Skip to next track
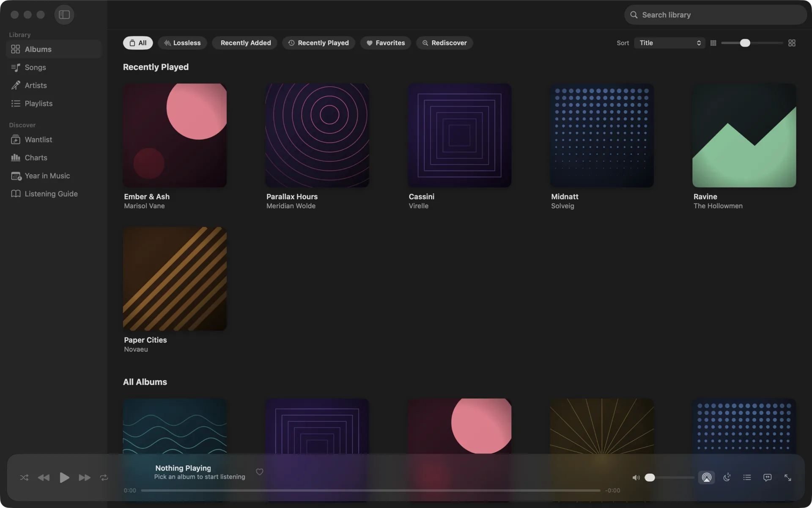This screenshot has width=812, height=508. (x=85, y=478)
